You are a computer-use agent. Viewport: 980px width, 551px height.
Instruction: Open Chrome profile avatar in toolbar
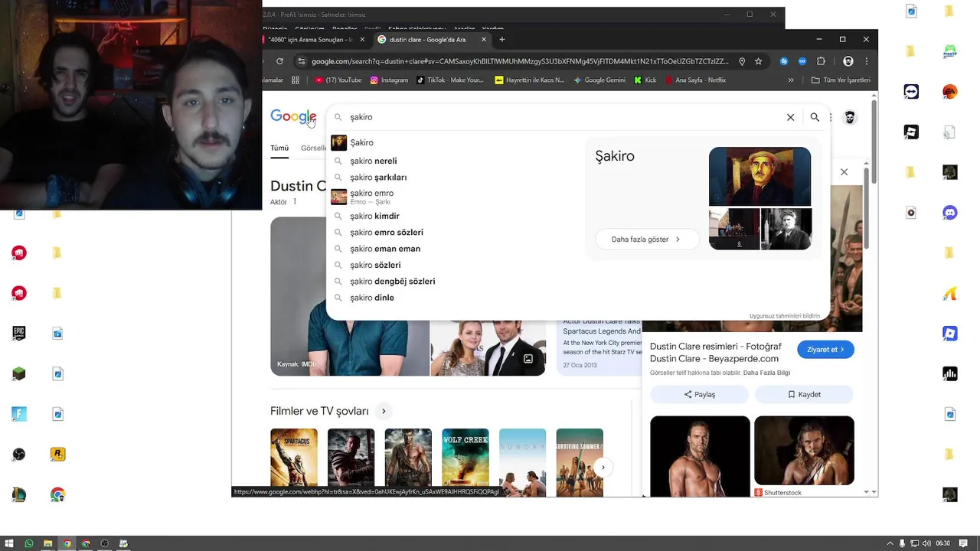click(x=848, y=61)
